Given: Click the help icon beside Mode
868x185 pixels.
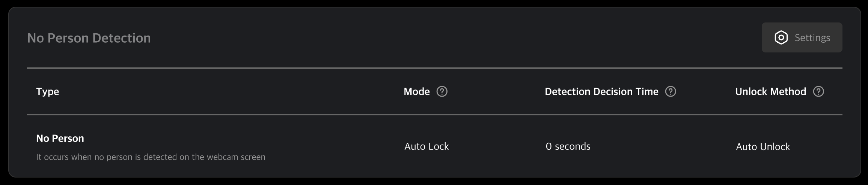Looking at the screenshot, I should (442, 92).
